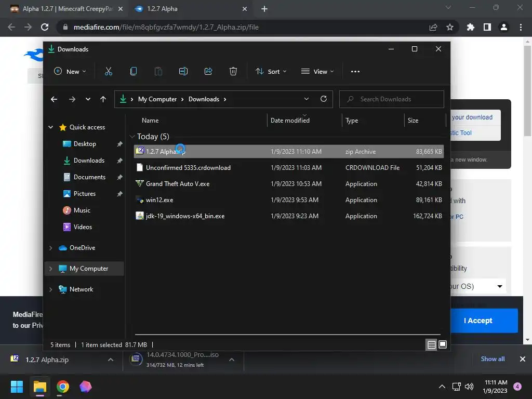Open Chrome from the taskbar
The width and height of the screenshot is (532, 399).
click(63, 387)
